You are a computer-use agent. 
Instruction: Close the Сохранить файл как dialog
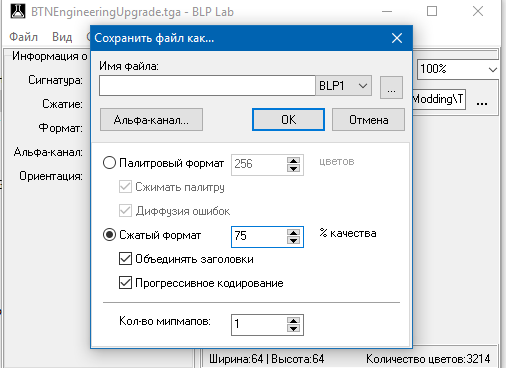[x=397, y=38]
